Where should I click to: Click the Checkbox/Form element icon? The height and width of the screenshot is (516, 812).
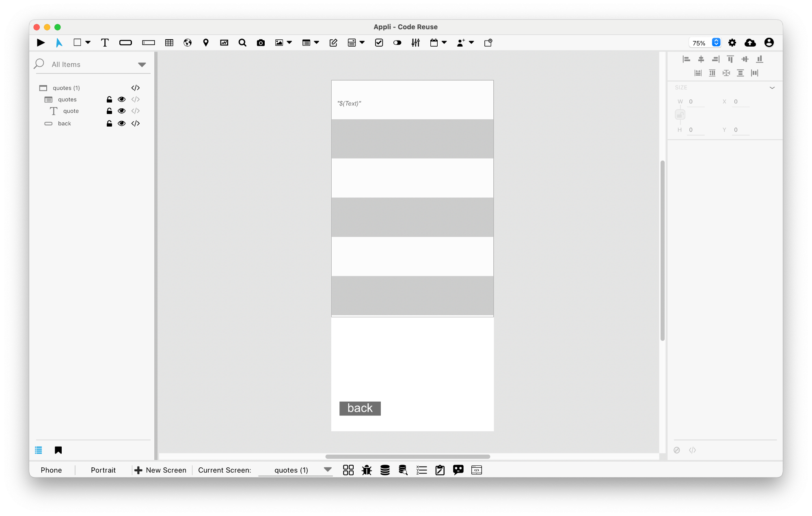pyautogui.click(x=378, y=43)
